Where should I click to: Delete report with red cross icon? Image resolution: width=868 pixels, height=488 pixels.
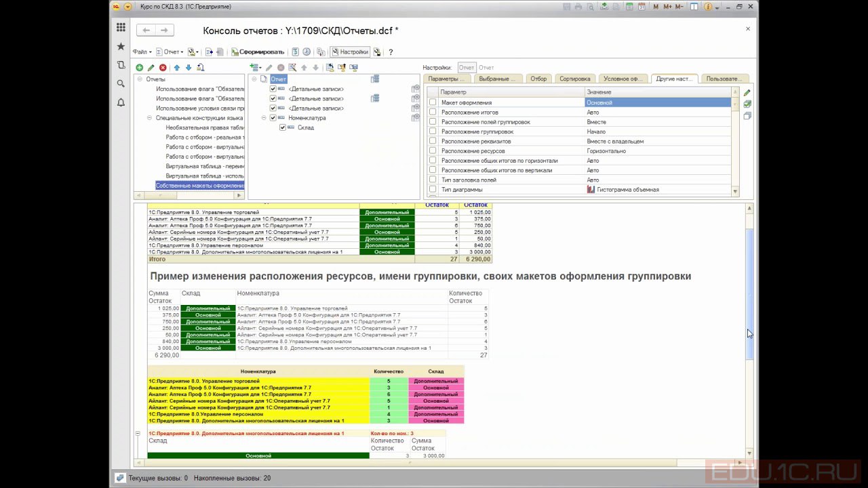click(163, 68)
